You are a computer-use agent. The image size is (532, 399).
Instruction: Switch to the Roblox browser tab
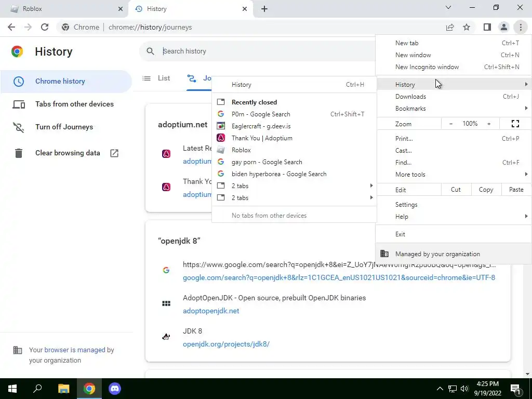click(64, 9)
